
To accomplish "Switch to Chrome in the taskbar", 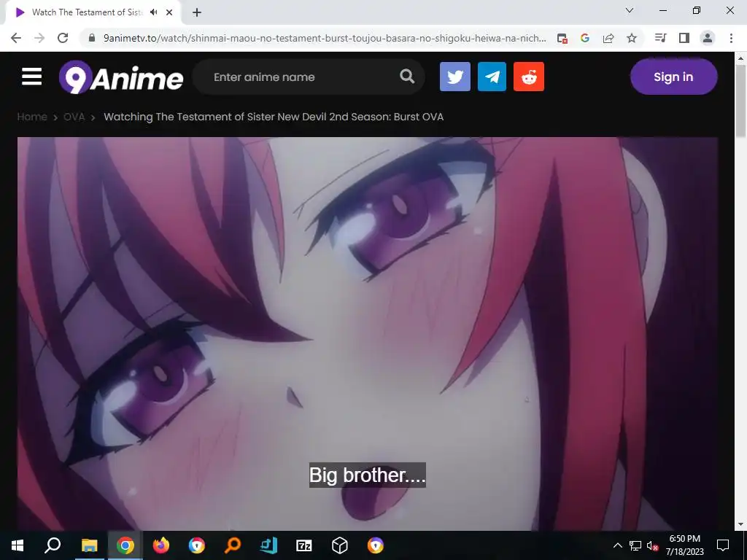I will click(x=125, y=545).
